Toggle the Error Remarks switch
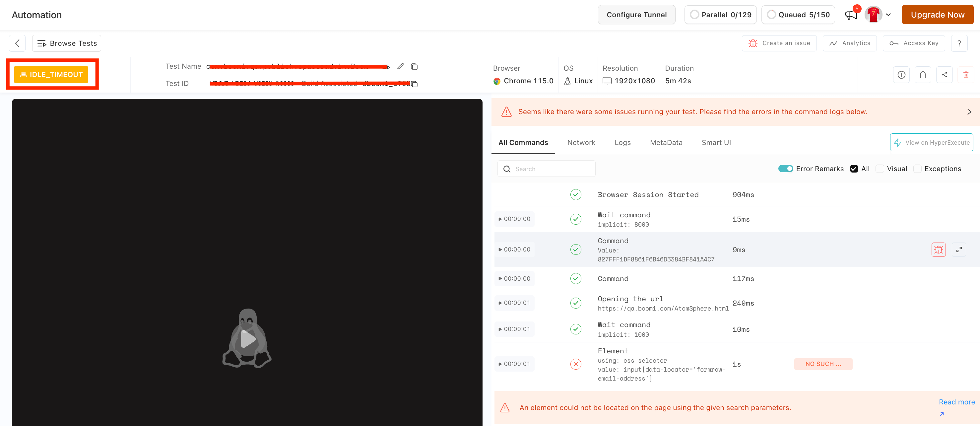This screenshot has height=426, width=980. tap(785, 169)
